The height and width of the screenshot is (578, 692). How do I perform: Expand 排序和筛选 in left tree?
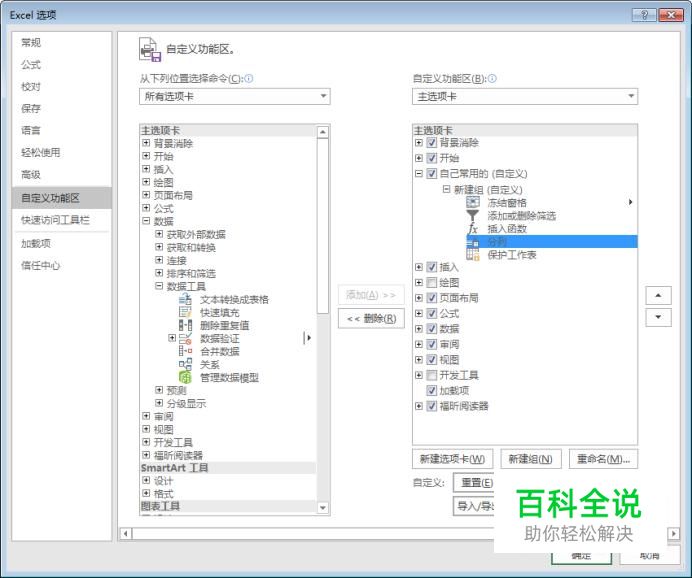(159, 273)
